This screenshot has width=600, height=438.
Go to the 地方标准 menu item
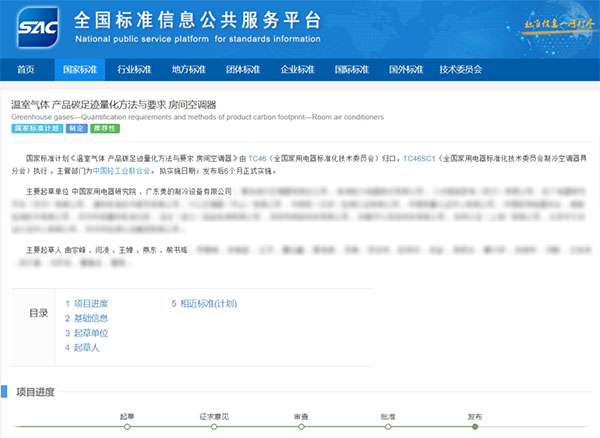(x=188, y=70)
